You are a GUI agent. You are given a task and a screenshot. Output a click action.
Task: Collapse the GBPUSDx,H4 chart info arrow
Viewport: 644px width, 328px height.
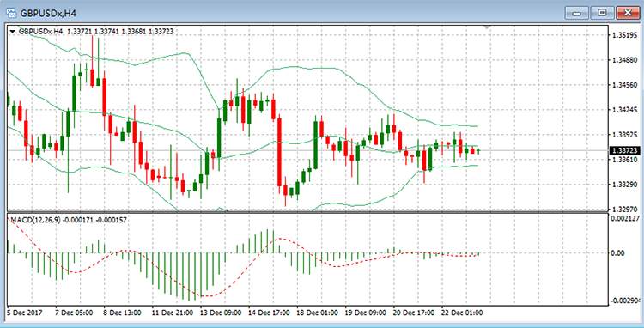(12, 31)
